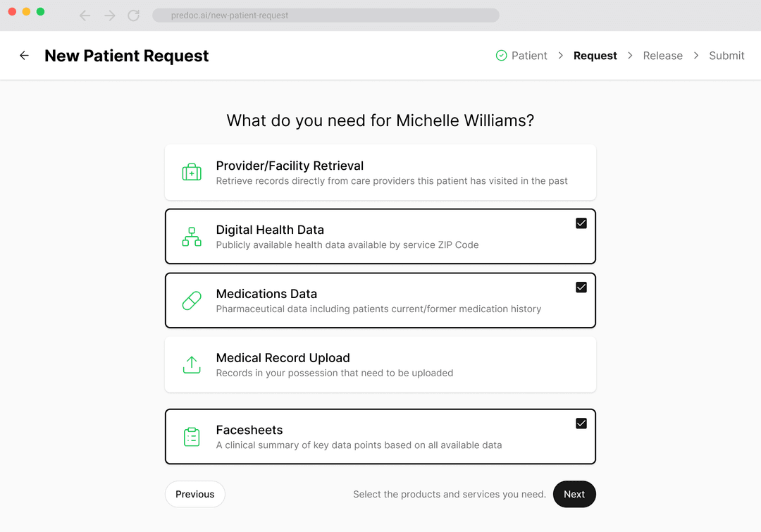The width and height of the screenshot is (761, 532).
Task: Uncheck the Digital Health Data checkbox
Action: point(581,223)
